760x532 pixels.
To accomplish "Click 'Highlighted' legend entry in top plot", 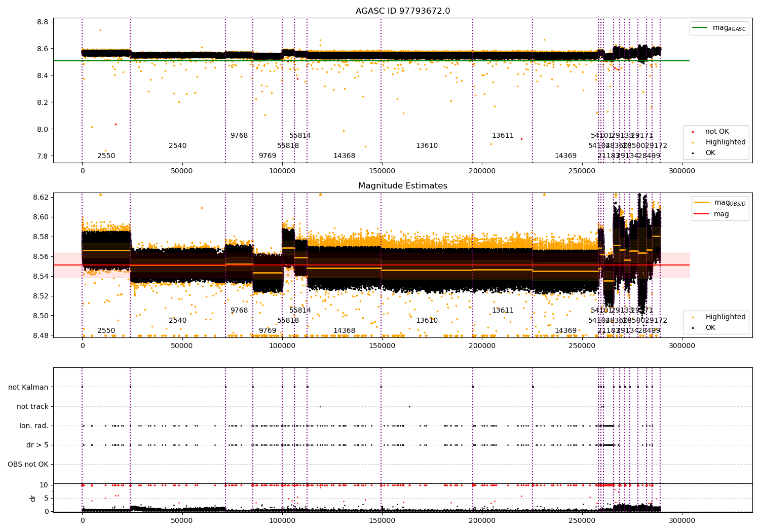I will pos(719,142).
